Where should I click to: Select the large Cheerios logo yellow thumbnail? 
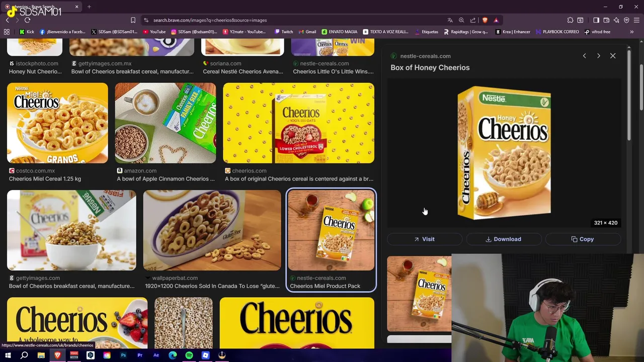pos(297,323)
